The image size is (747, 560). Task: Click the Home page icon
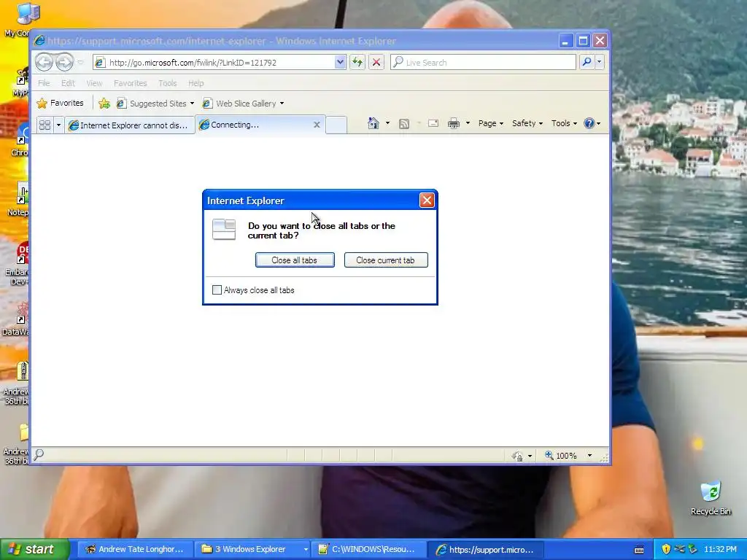click(x=373, y=123)
